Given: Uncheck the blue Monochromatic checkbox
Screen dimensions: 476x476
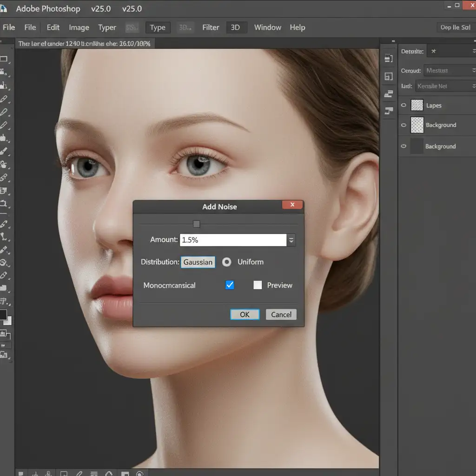Looking at the screenshot, I should coord(230,285).
